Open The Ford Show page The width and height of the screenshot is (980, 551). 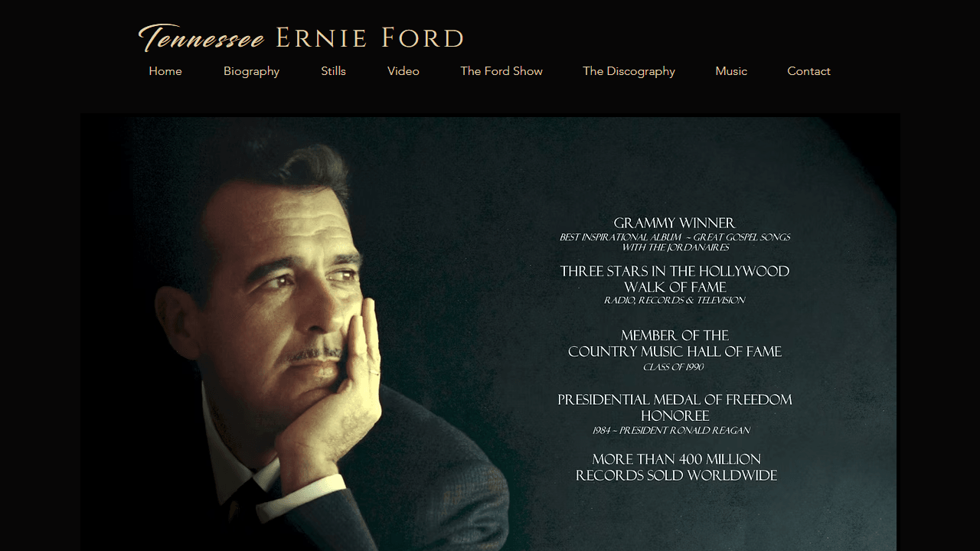[501, 71]
